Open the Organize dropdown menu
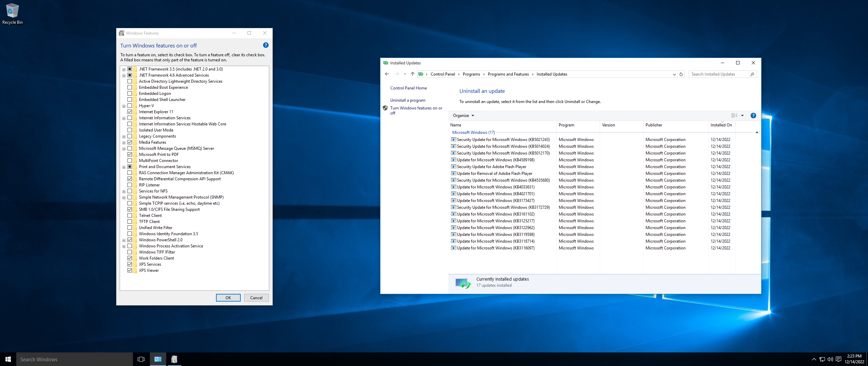The height and width of the screenshot is (366, 868). click(463, 116)
